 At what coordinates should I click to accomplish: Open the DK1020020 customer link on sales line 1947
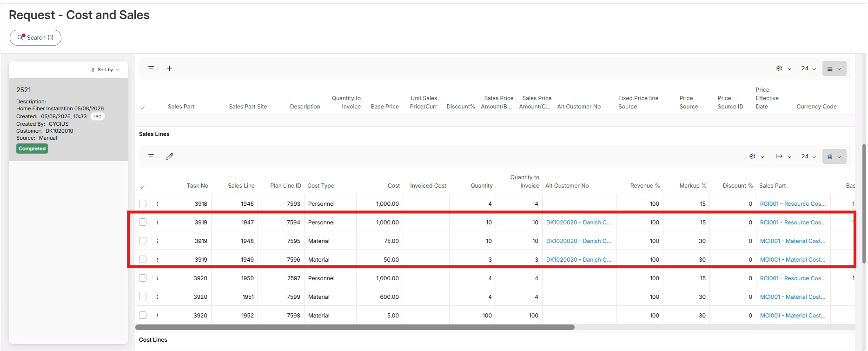click(579, 223)
